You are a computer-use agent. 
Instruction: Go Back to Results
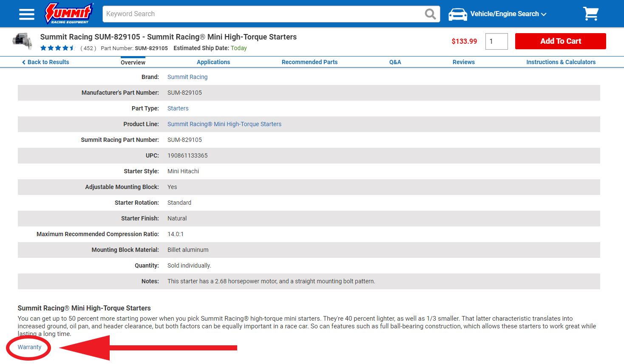tap(45, 62)
